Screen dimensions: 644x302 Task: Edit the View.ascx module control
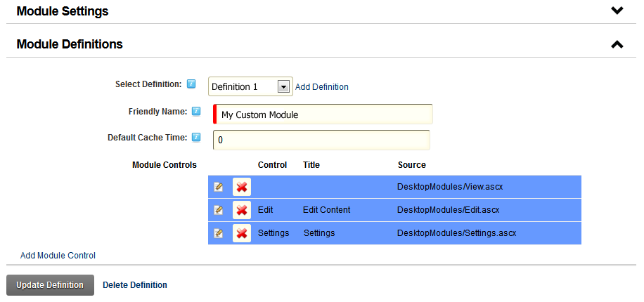pyautogui.click(x=219, y=187)
